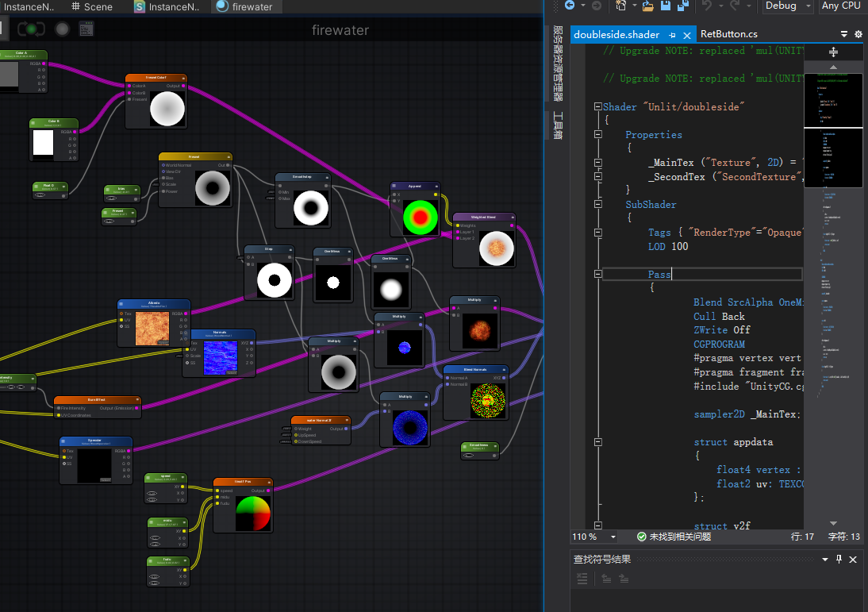Pin the doubleside.shader tab
The image size is (868, 612).
(x=672, y=35)
